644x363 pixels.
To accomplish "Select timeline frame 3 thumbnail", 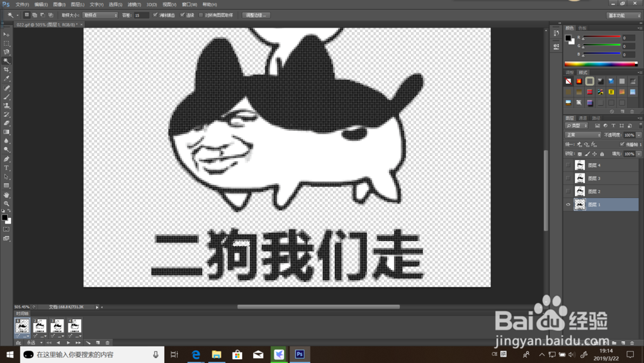I will point(57,326).
